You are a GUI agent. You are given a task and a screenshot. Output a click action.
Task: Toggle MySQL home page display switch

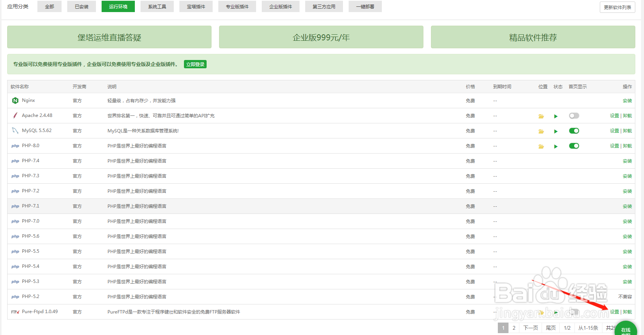pyautogui.click(x=574, y=131)
